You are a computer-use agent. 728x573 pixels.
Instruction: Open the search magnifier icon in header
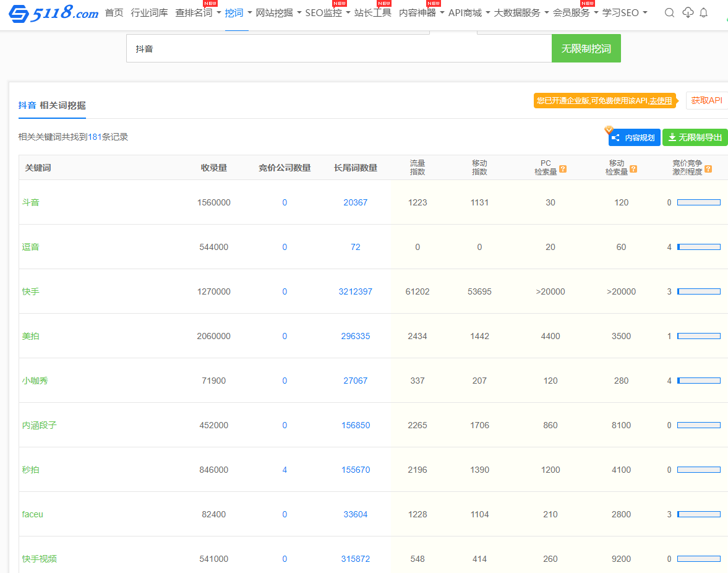coord(669,12)
